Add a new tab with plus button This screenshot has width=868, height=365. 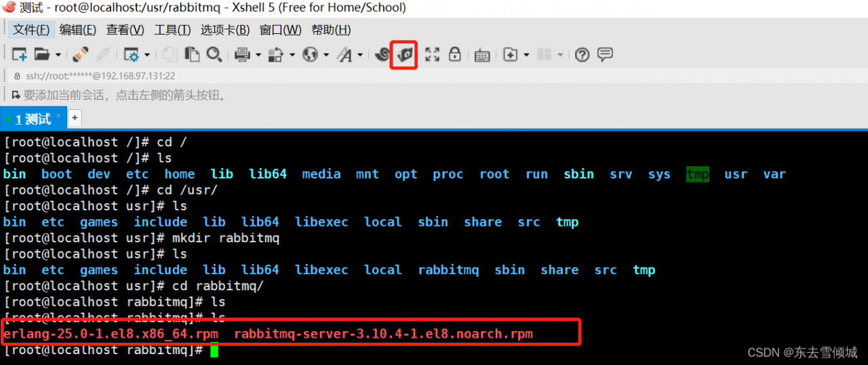(75, 117)
